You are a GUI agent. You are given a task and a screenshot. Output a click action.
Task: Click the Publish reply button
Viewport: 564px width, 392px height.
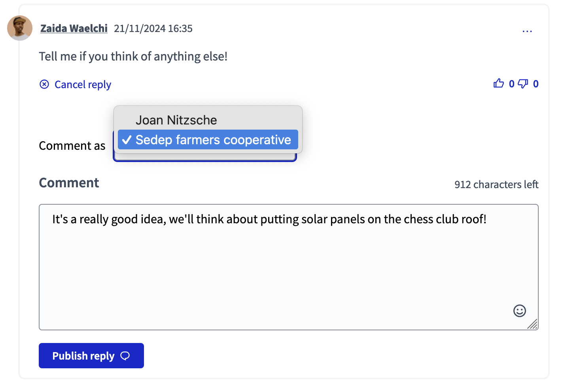click(91, 356)
